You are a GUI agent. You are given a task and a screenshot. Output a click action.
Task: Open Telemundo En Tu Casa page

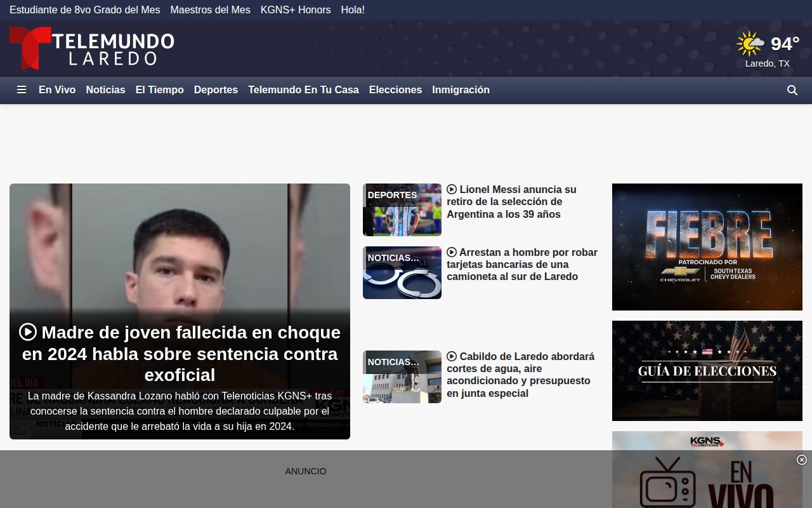click(x=303, y=90)
